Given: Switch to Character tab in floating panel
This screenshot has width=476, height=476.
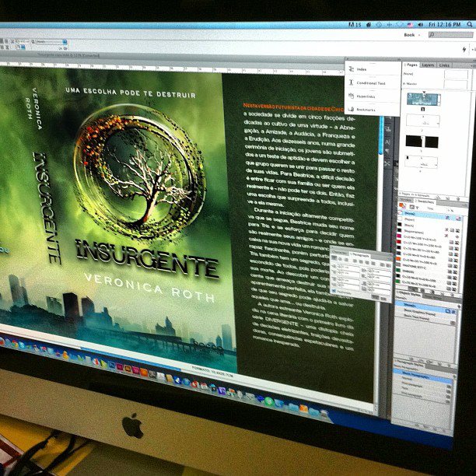Looking at the screenshot, I should point(340,252).
